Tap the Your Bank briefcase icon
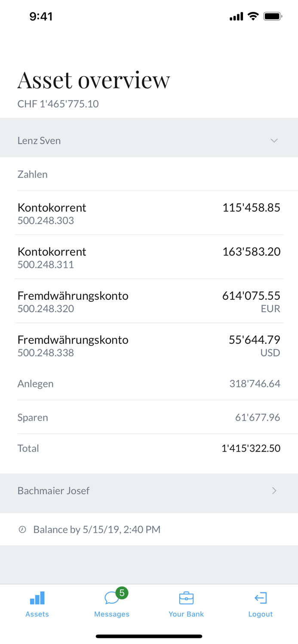The height and width of the screenshot is (644, 298). [x=186, y=598]
